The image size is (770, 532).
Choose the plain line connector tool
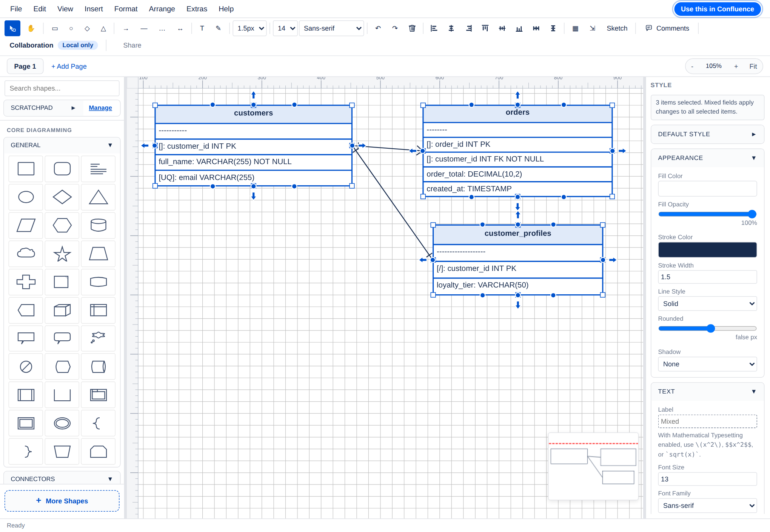pyautogui.click(x=144, y=28)
